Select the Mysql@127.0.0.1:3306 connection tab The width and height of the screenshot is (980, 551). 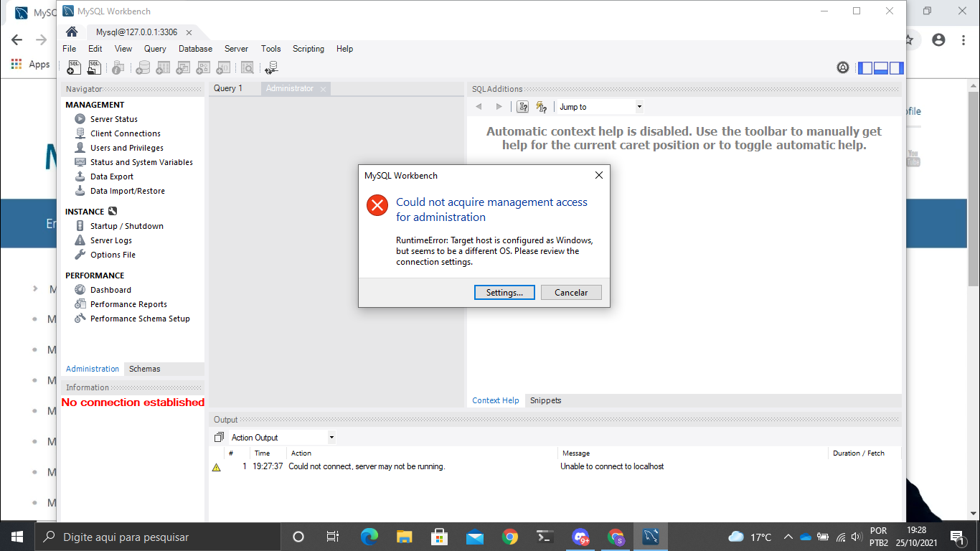click(x=136, y=32)
